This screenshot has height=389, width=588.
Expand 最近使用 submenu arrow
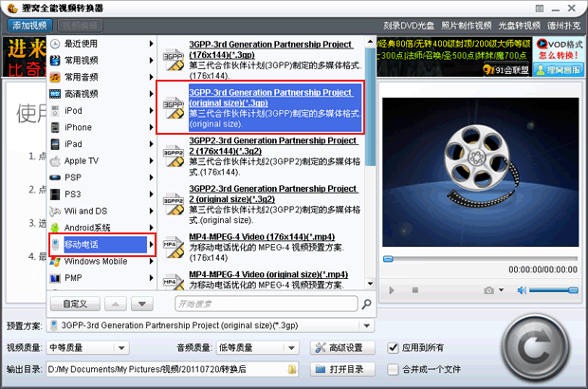(151, 44)
